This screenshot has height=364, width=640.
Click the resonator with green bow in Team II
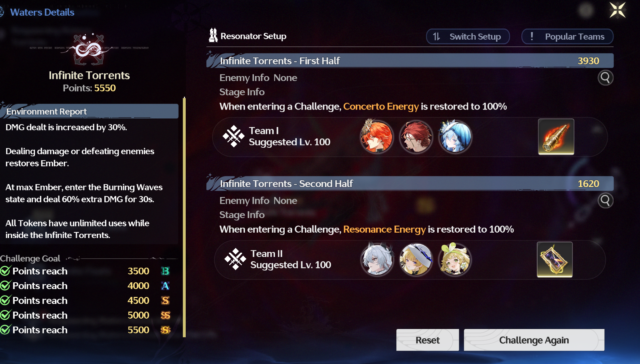click(x=455, y=259)
